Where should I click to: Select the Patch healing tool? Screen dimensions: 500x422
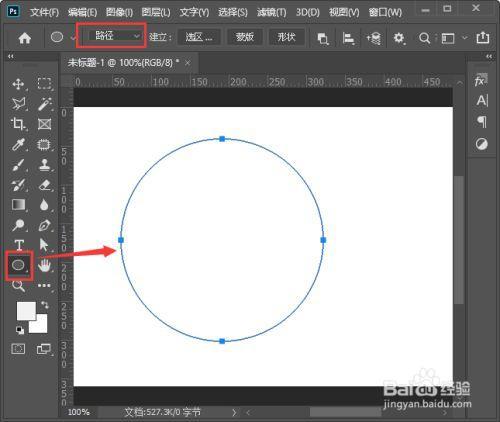pyautogui.click(x=44, y=145)
